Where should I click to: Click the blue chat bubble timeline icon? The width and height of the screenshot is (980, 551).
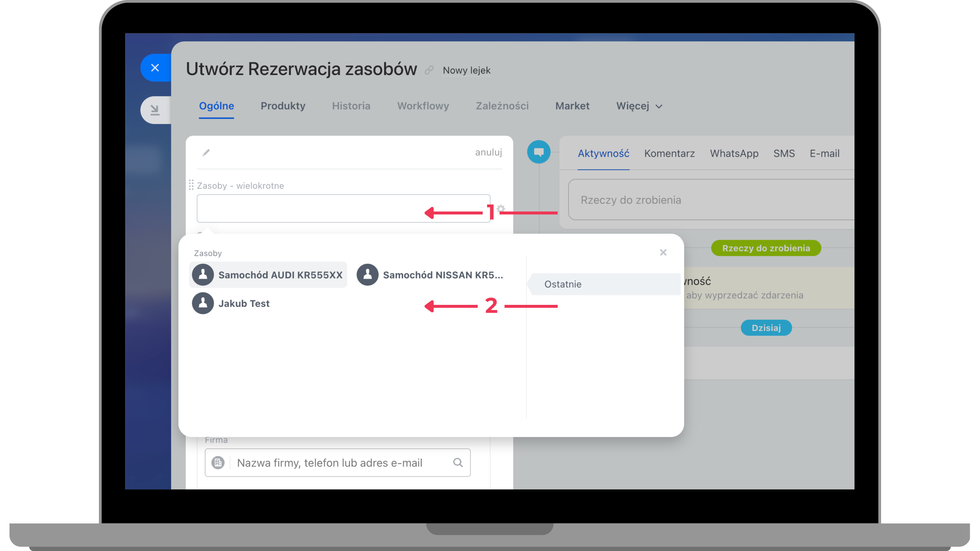point(539,152)
